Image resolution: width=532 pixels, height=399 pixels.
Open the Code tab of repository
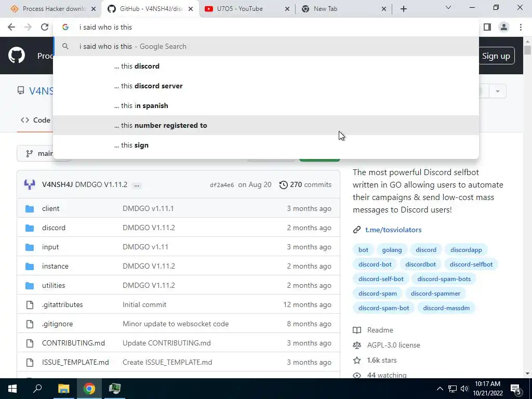coord(35,120)
